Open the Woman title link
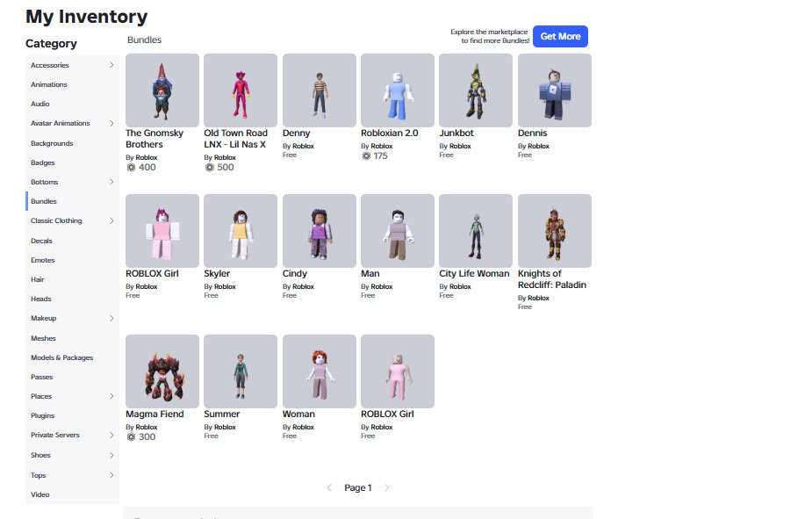 tap(298, 414)
